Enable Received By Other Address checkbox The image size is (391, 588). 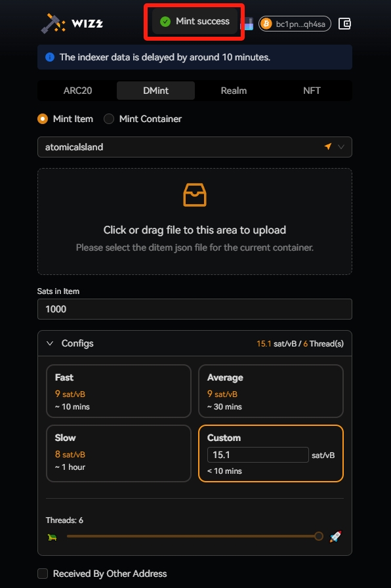[43, 574]
